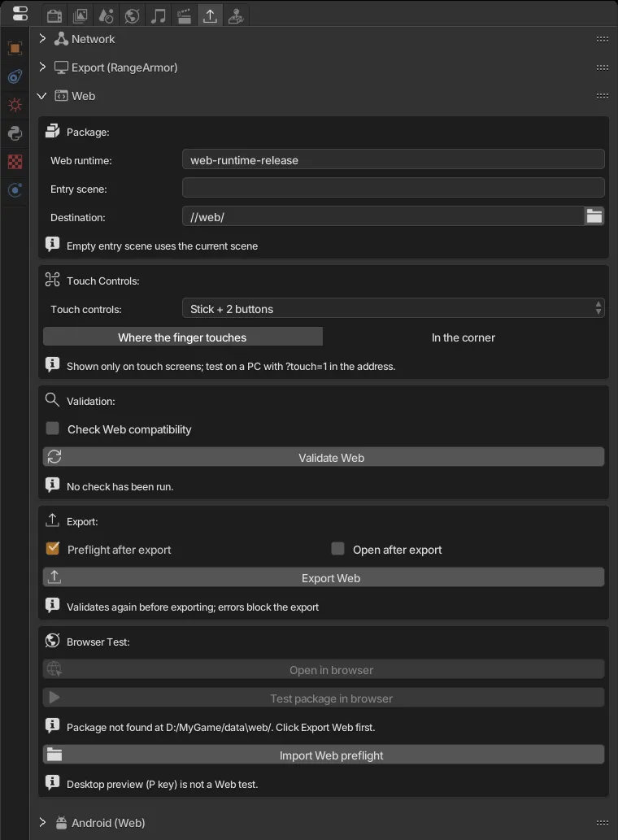Select the red checkerboard texture sidebar icon

15,162
